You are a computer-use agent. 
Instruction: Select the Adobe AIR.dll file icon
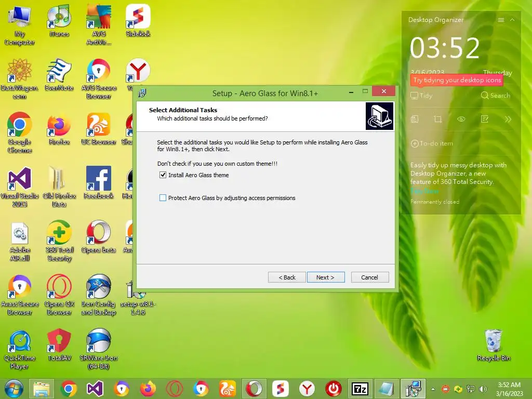pyautogui.click(x=20, y=241)
